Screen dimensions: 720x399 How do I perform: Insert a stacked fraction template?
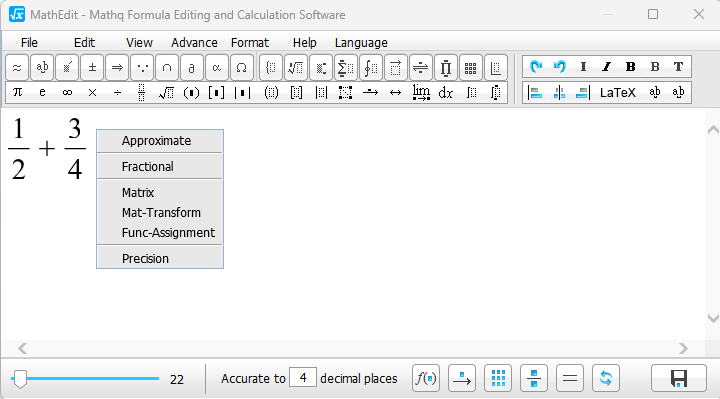coord(141,92)
